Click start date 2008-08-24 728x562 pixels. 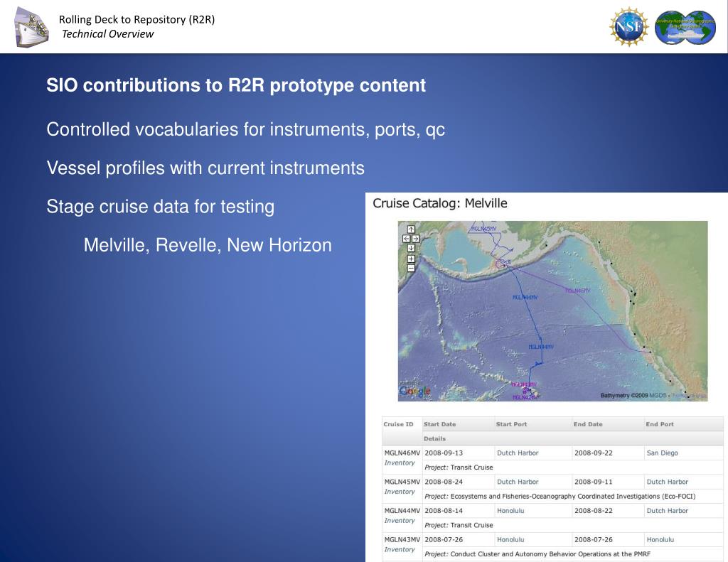pos(444,482)
